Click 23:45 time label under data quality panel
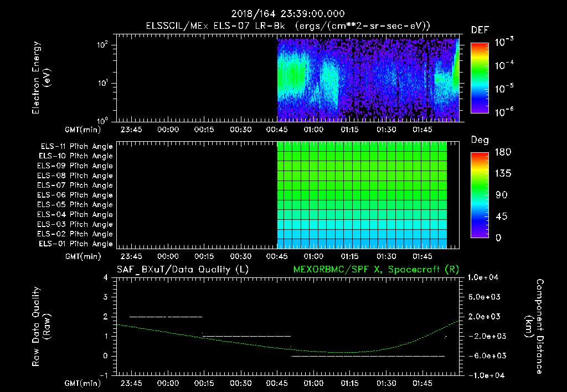 click(x=131, y=383)
